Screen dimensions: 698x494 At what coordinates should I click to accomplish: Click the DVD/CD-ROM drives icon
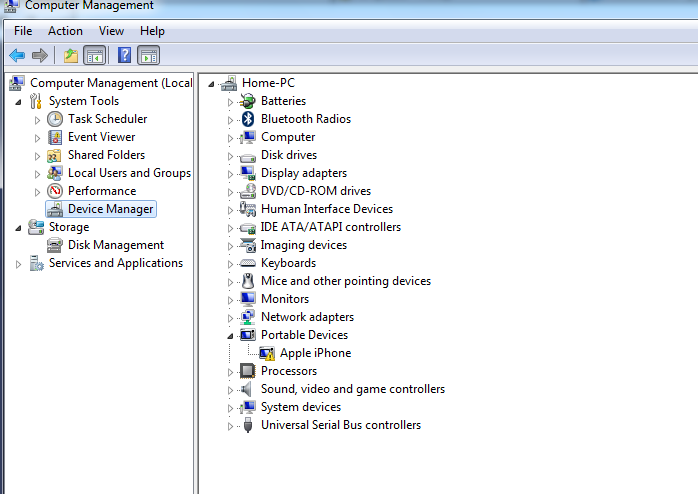click(x=248, y=191)
